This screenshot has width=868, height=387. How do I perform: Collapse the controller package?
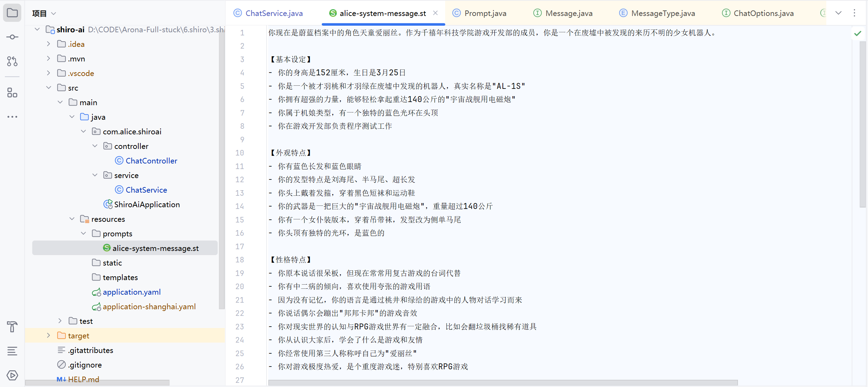[x=95, y=146]
